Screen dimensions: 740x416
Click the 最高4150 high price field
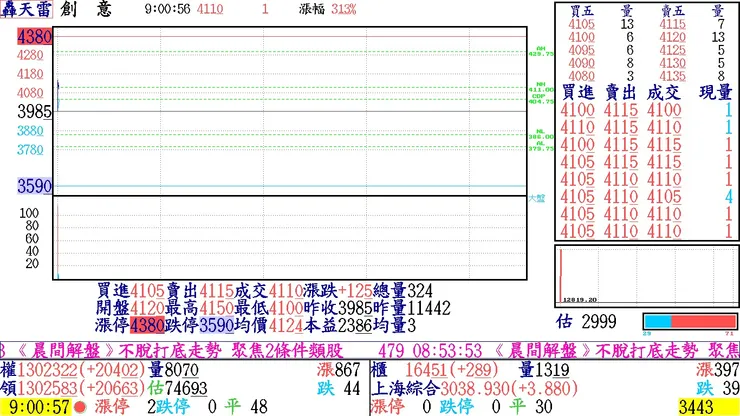199,308
